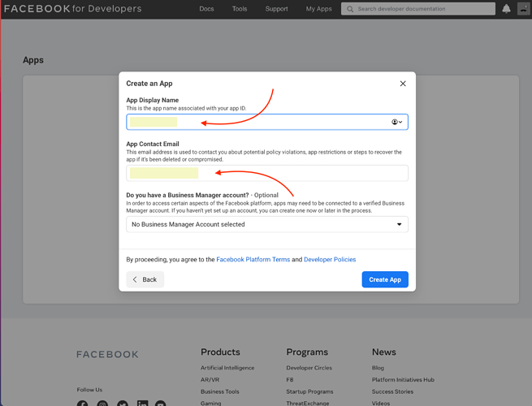Open the profile avatar menu

pyautogui.click(x=524, y=9)
